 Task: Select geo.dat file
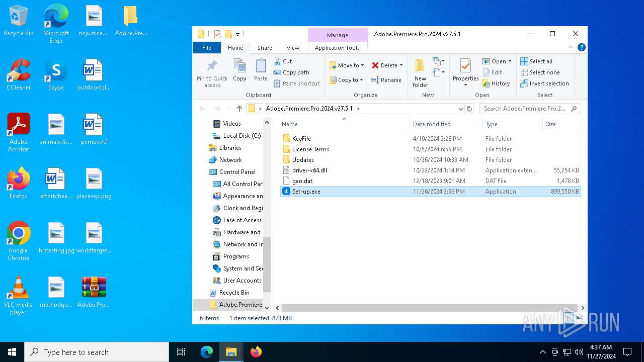point(430,181)
